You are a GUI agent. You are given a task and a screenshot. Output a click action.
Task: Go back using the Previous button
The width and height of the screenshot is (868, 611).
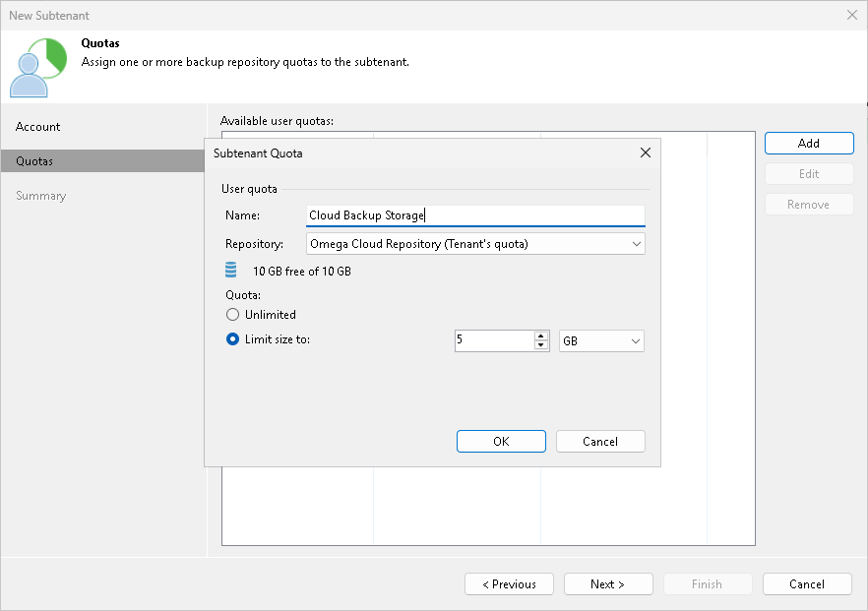coord(509,583)
